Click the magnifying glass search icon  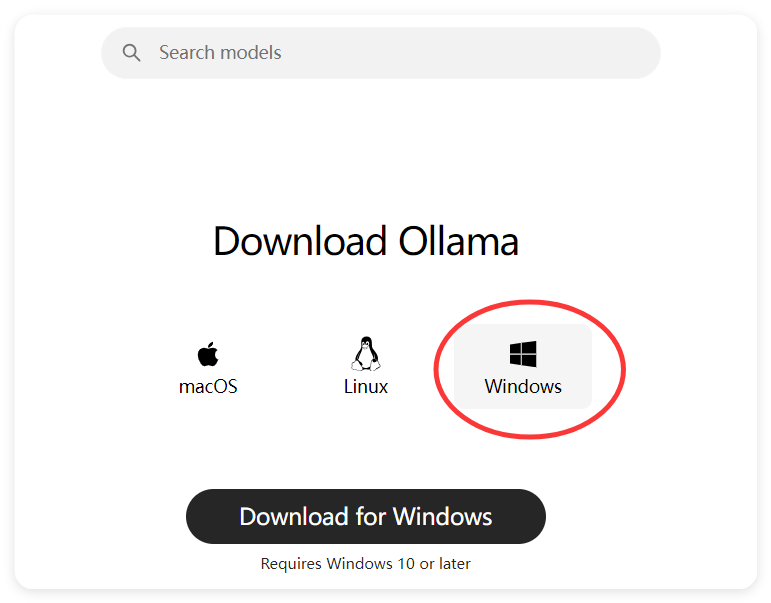click(x=131, y=53)
